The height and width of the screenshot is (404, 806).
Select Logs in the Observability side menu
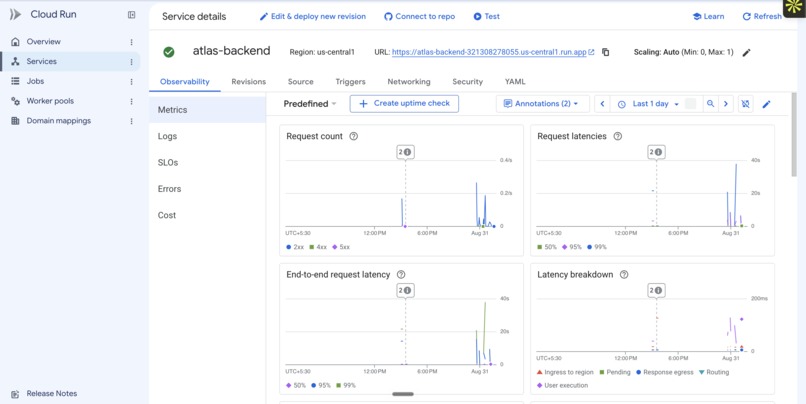coord(207,136)
